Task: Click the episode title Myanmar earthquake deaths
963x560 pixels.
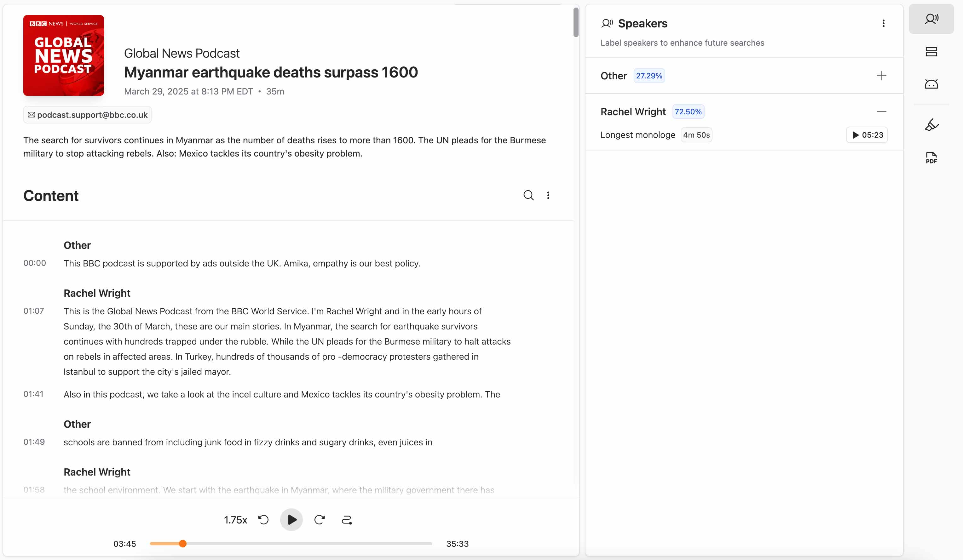Action: point(271,72)
